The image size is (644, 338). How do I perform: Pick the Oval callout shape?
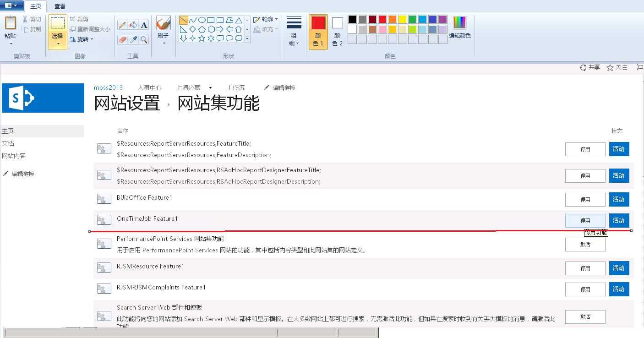(x=229, y=38)
